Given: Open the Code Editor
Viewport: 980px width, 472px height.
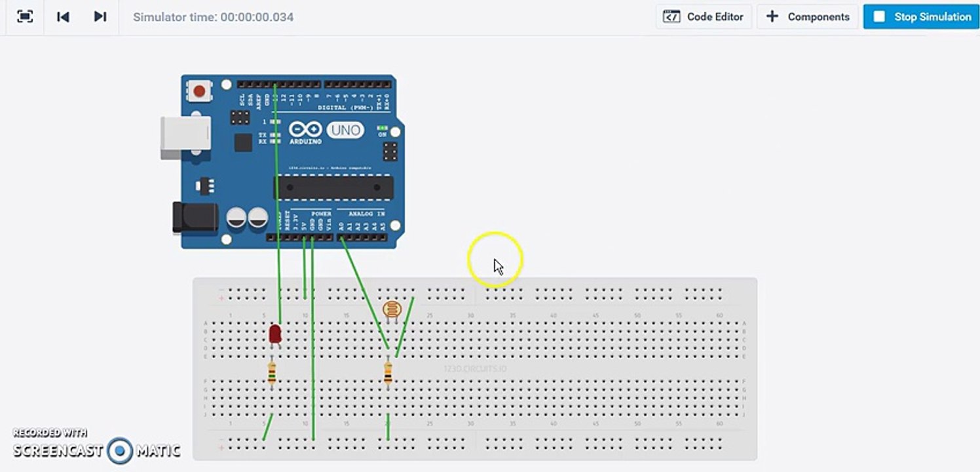Looking at the screenshot, I should pyautogui.click(x=704, y=17).
